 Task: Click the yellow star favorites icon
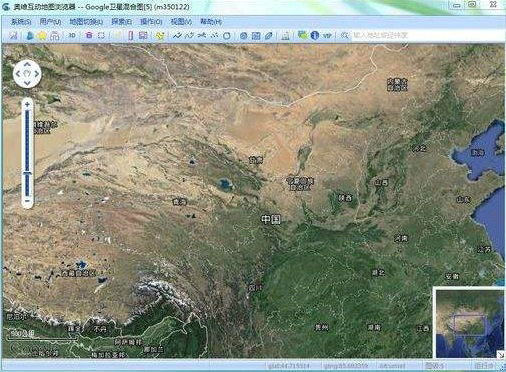(42, 35)
